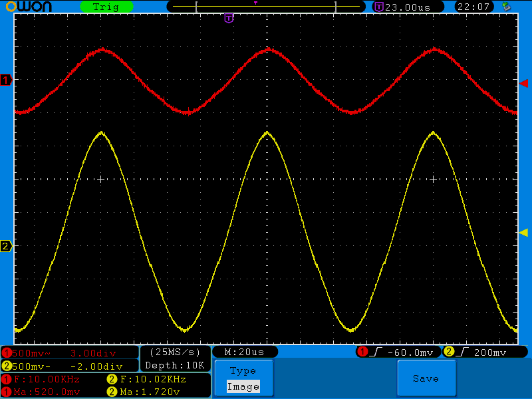Click the yellow channel 2 trigger level arrow
532x399 pixels.
tap(523, 232)
